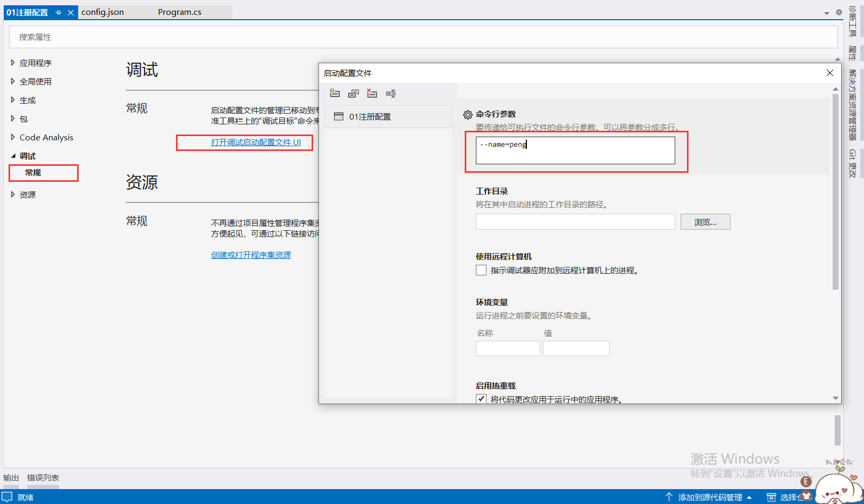Click the environment variable 值 field
The image size is (864, 504).
point(576,348)
